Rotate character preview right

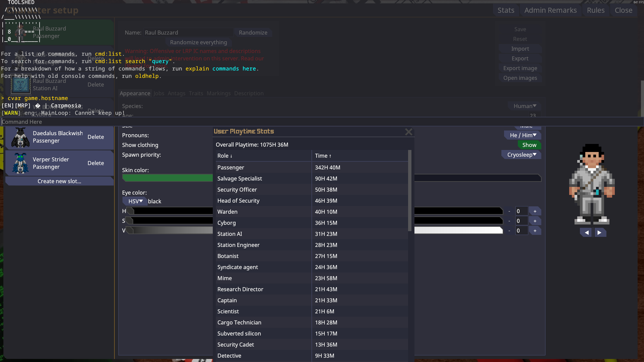(x=599, y=232)
